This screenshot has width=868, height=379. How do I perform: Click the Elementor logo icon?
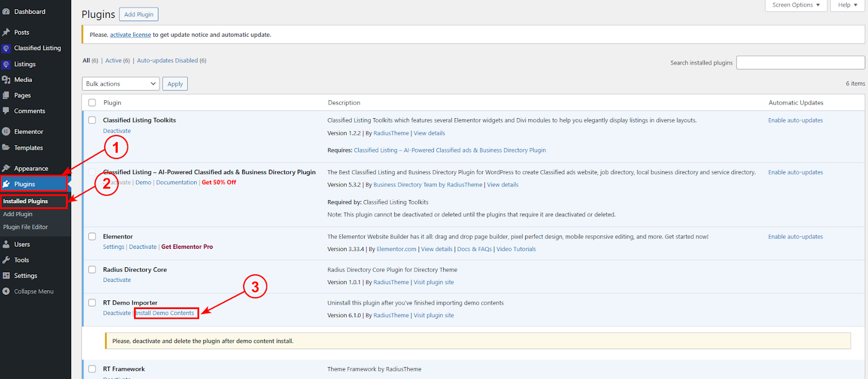click(x=6, y=132)
